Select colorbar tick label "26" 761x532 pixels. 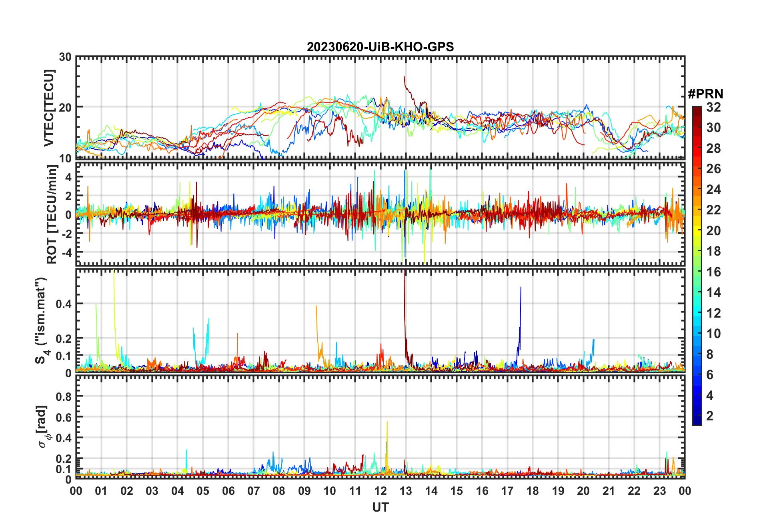pyautogui.click(x=713, y=169)
